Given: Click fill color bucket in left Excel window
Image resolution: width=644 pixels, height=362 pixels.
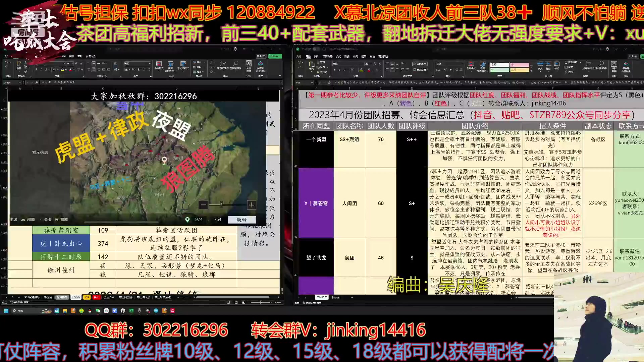Looking at the screenshot, I should tap(62, 70).
